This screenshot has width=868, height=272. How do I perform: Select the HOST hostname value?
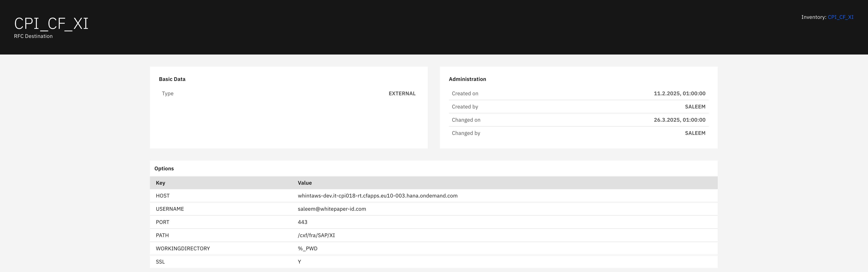377,196
